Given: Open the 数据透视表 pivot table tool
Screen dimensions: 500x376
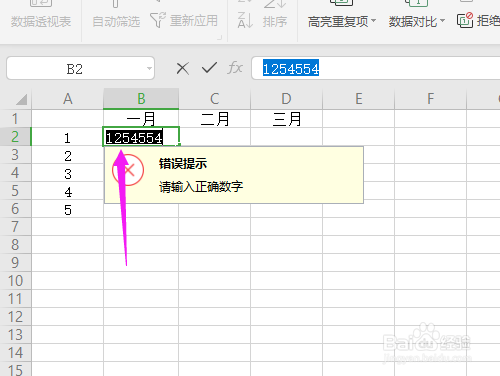Looking at the screenshot, I should (x=41, y=21).
